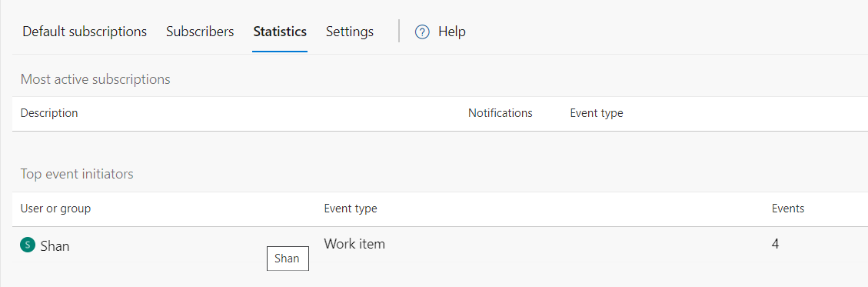Click Event type header under Most active subscriptions

click(x=597, y=113)
